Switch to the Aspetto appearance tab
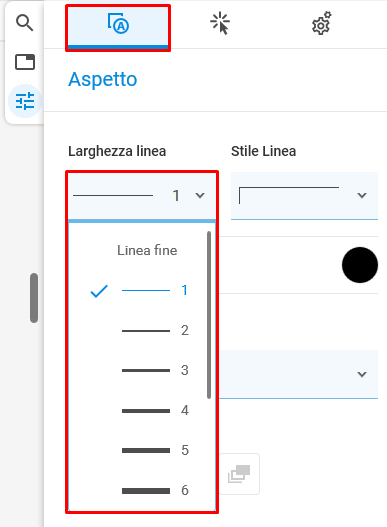This screenshot has width=387, height=527. click(118, 27)
